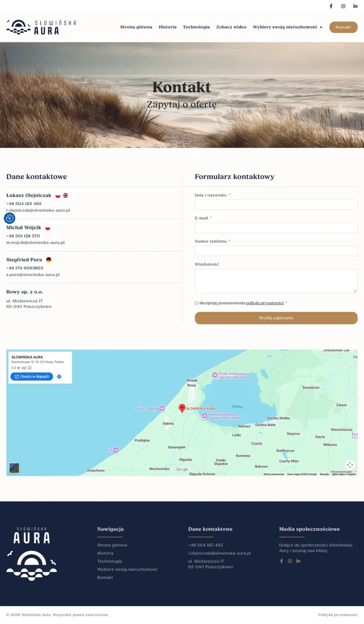Select Zobacz wideo in the top navigation

point(231,27)
